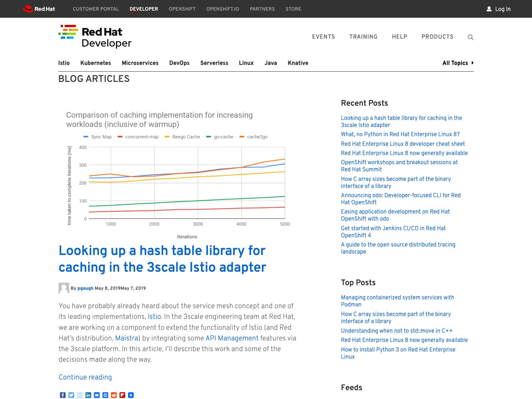Screen dimensions: 532x399
Task: Open the Events menu
Action: (x=323, y=37)
